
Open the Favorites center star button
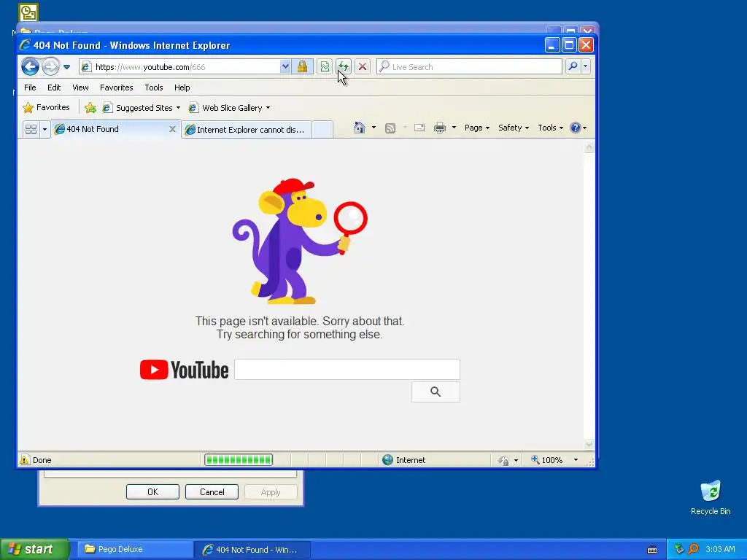46,108
